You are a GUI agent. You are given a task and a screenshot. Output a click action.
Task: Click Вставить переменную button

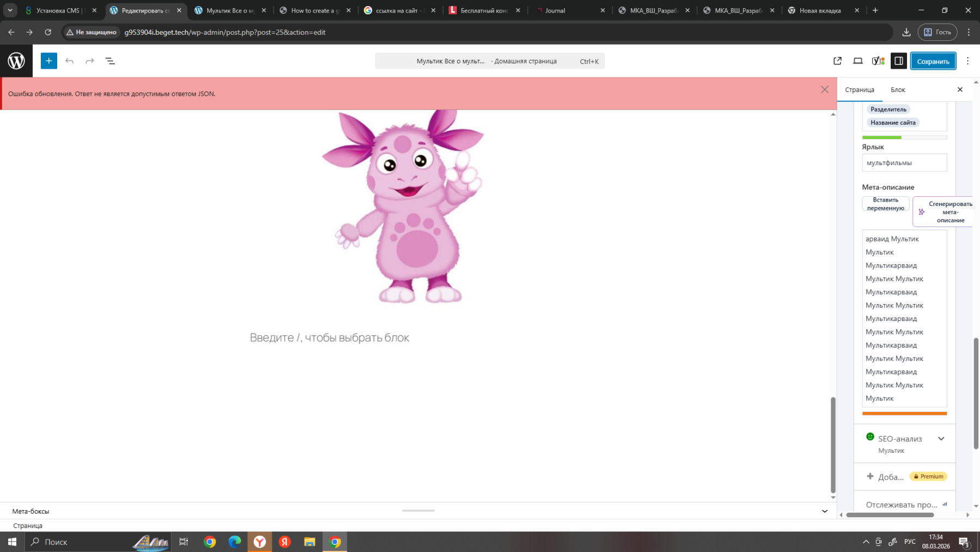point(885,204)
